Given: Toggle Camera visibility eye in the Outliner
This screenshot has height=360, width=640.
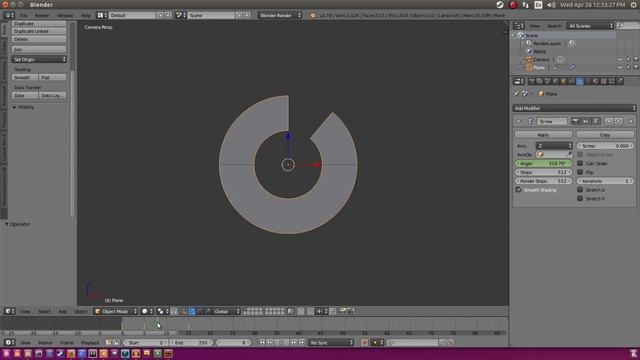Looking at the screenshot, I should [620, 60].
